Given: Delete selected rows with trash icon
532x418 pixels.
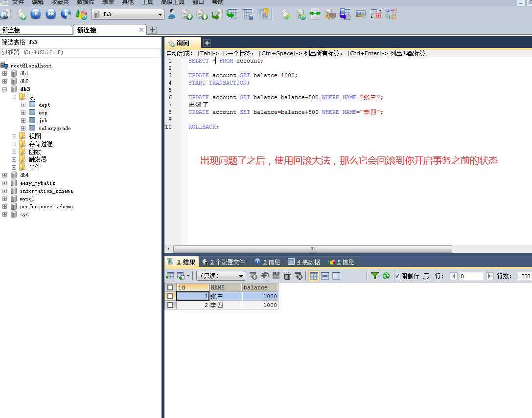Looking at the screenshot, I should [287, 276].
